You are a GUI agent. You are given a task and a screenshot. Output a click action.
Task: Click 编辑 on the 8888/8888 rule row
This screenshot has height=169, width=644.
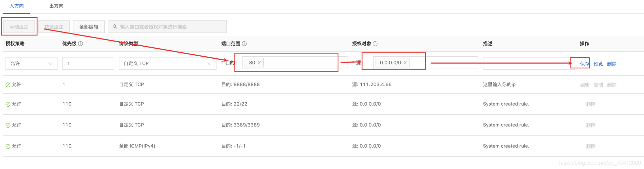(x=585, y=85)
